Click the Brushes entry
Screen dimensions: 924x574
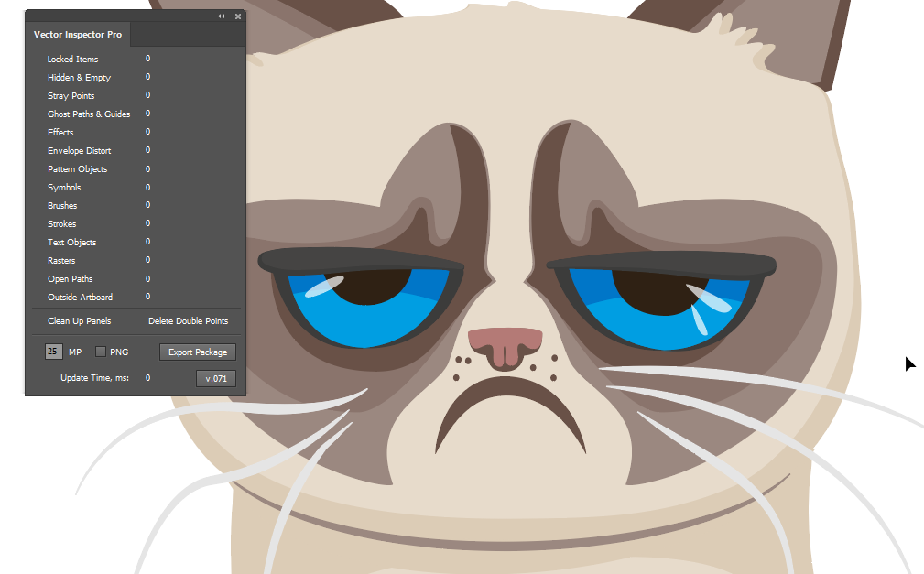tap(62, 205)
